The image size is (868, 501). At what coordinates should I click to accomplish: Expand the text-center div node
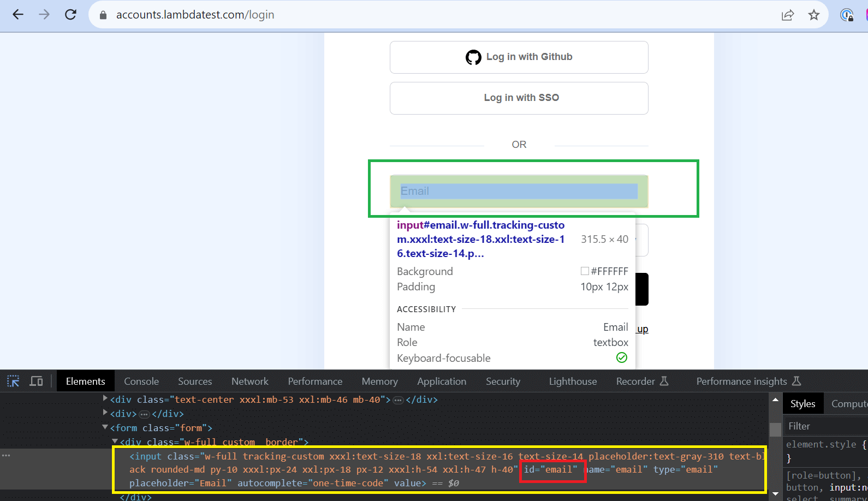click(x=105, y=399)
